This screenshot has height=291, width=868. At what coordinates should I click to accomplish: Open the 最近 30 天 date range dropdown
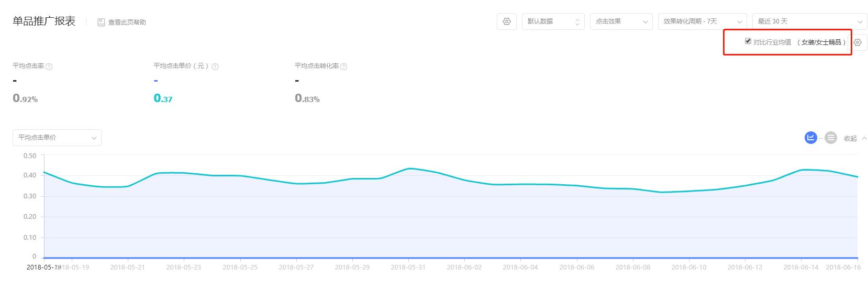(809, 21)
